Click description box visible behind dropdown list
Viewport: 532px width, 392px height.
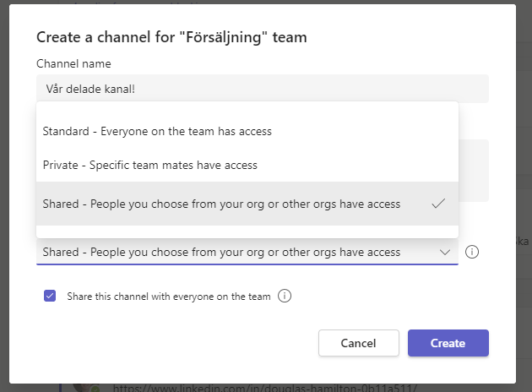tap(474, 171)
